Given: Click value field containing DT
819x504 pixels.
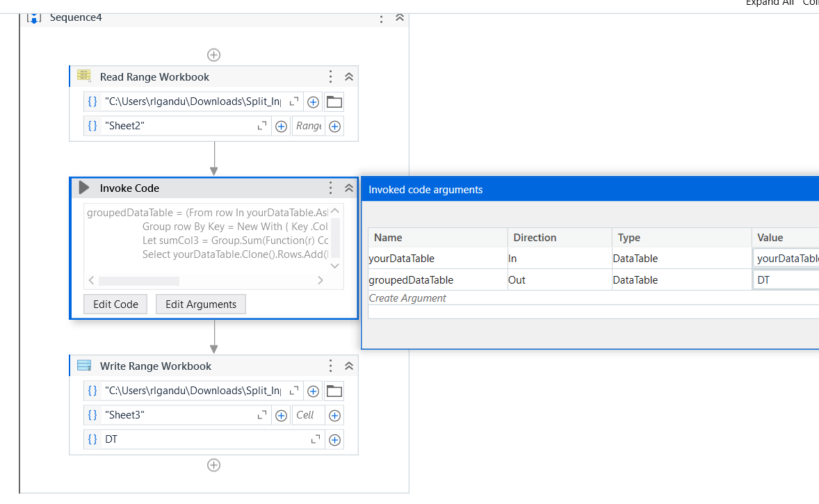Looking at the screenshot, I should coord(786,280).
